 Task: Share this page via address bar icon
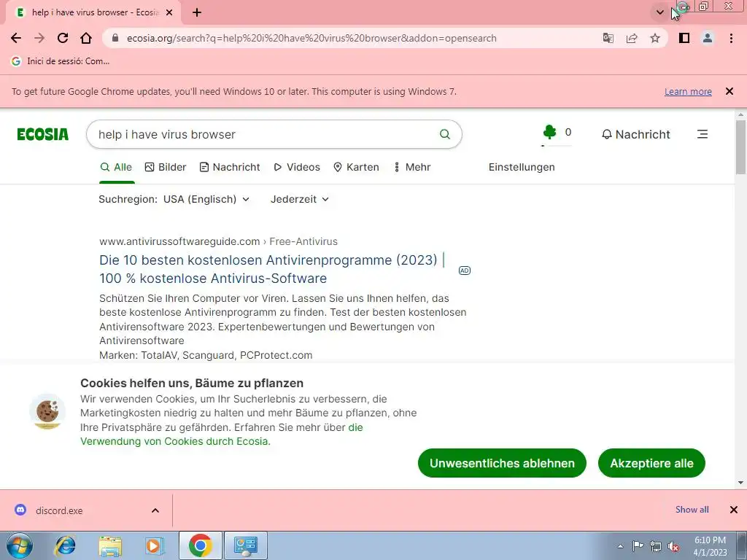632,38
